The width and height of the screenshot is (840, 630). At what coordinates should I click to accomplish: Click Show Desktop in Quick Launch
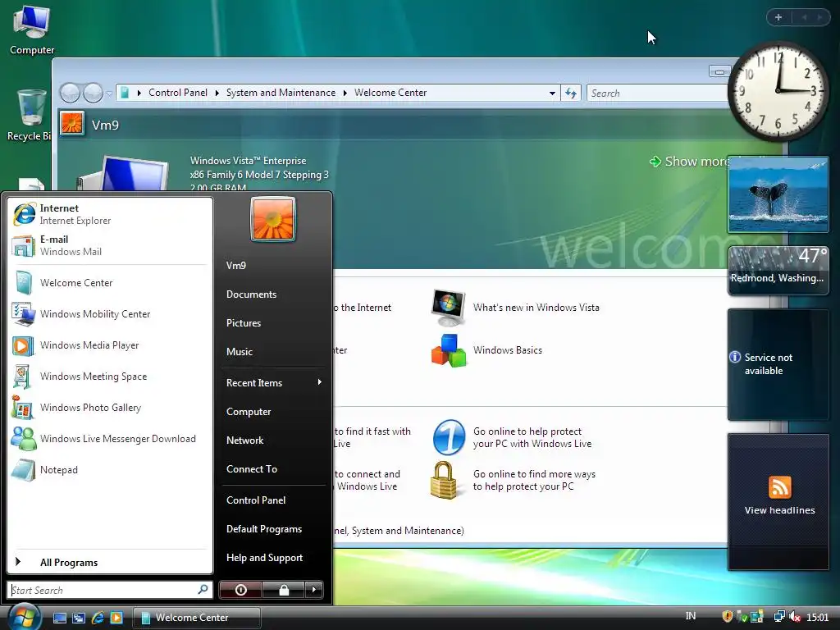point(60,618)
